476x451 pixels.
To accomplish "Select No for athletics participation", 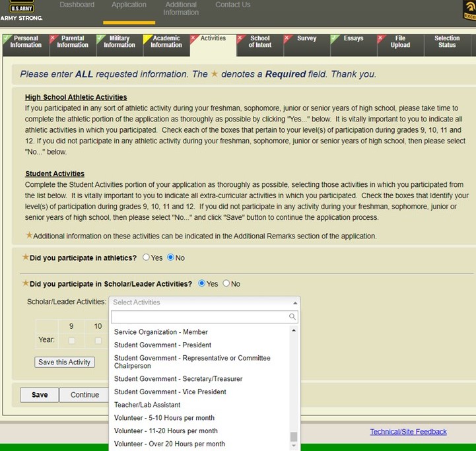I will click(171, 258).
